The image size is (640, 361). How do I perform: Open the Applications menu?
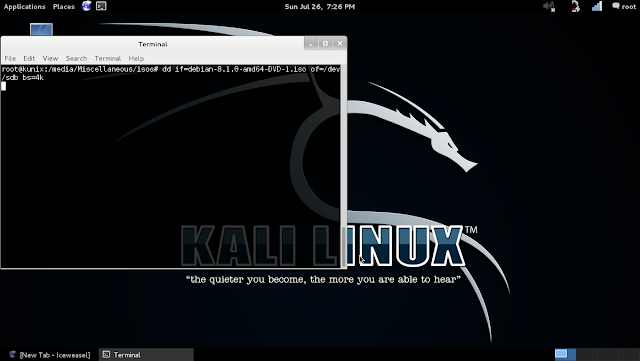click(x=24, y=7)
